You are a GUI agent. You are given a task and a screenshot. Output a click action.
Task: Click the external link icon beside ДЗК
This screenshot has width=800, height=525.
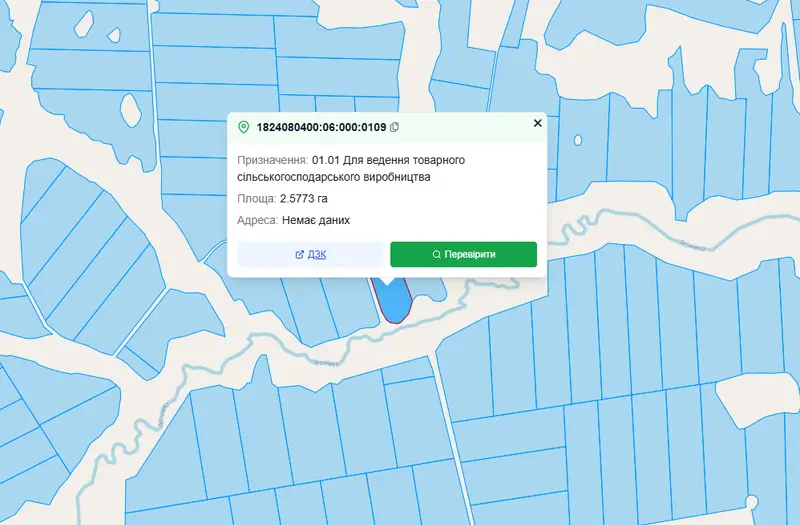click(299, 254)
